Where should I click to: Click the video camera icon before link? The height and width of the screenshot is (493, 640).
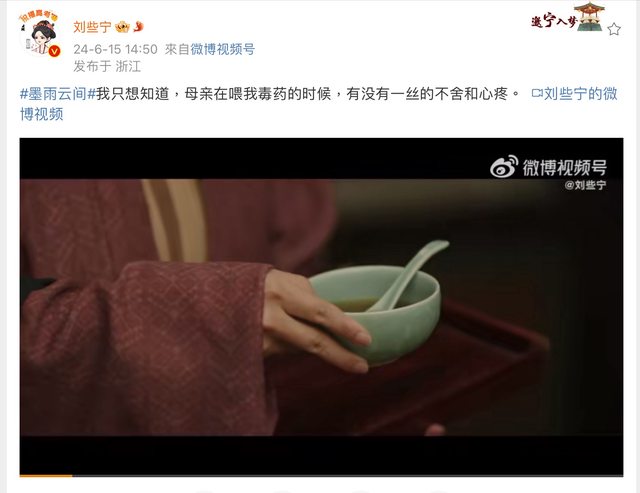pos(537,94)
